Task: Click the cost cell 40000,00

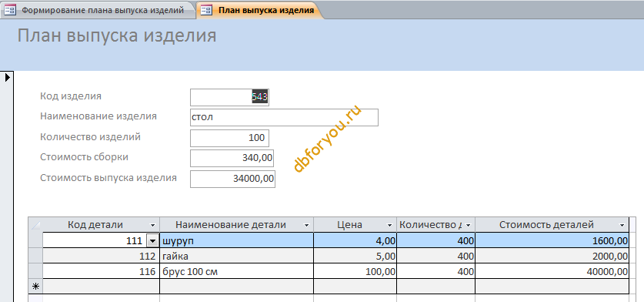Action: pyautogui.click(x=552, y=271)
